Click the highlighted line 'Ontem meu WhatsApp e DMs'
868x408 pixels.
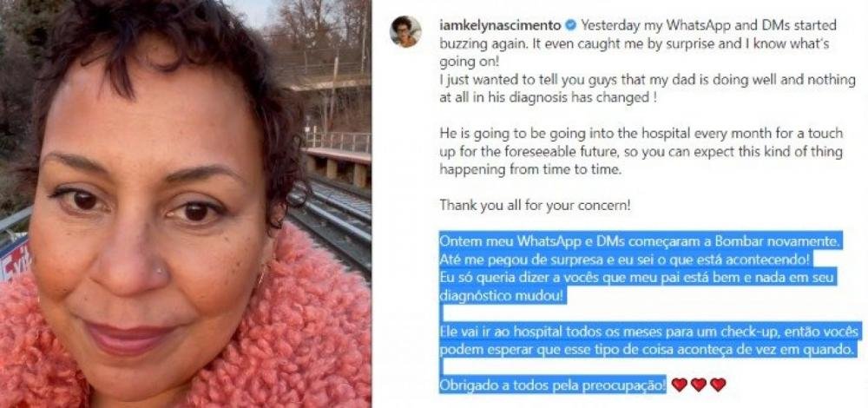pyautogui.click(x=641, y=241)
